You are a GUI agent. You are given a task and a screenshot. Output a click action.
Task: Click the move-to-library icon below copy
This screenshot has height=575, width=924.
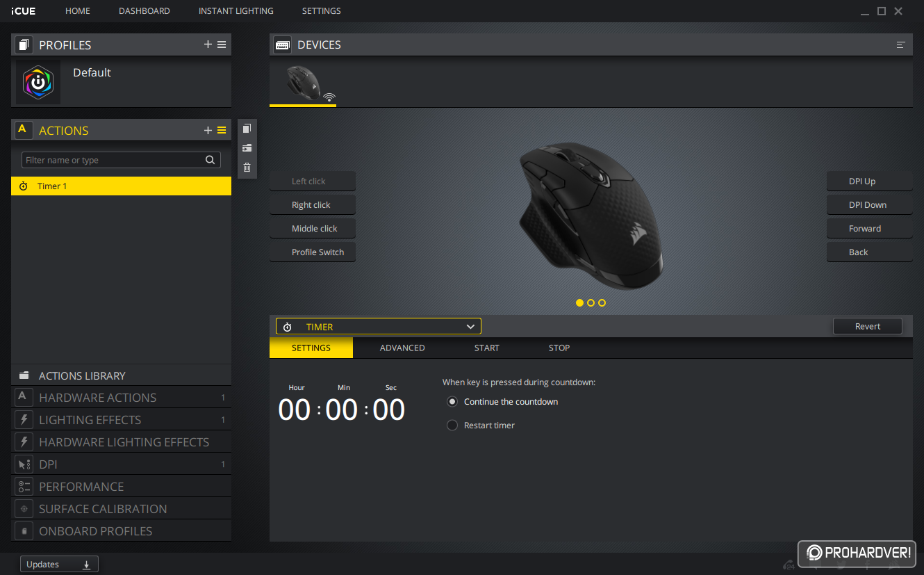tap(247, 148)
